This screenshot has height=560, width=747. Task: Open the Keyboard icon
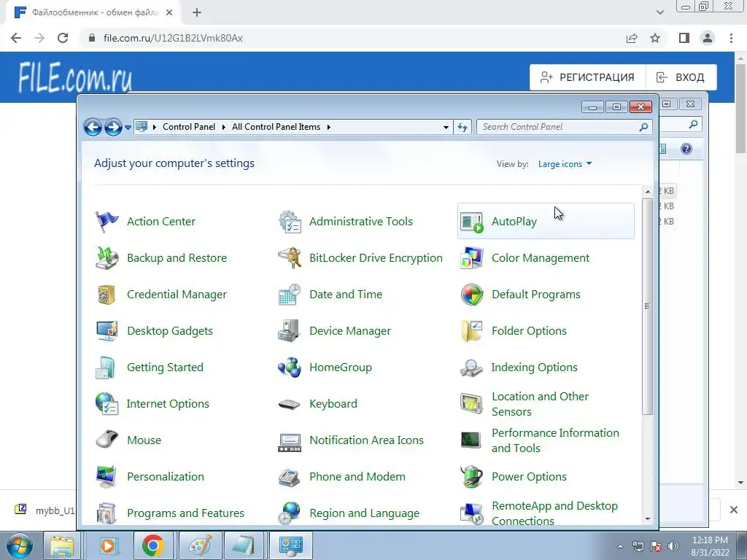click(289, 404)
